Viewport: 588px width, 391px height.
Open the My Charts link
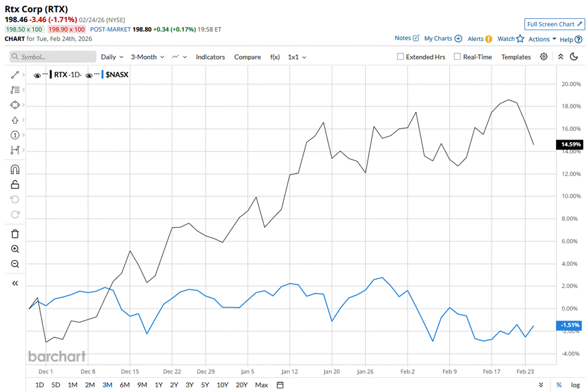tap(443, 38)
